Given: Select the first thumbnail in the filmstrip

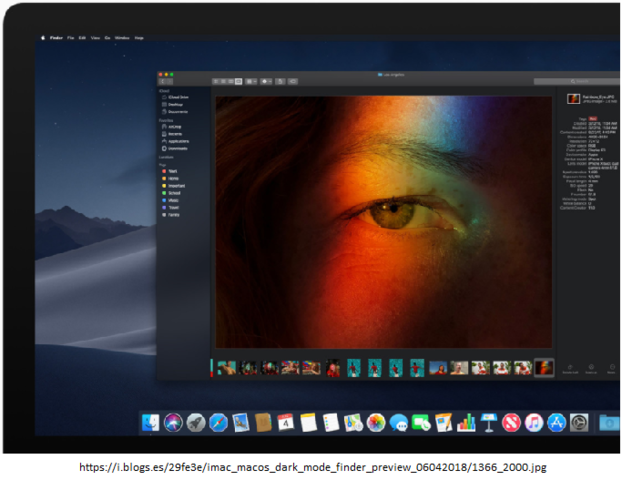Looking at the screenshot, I should [x=227, y=368].
